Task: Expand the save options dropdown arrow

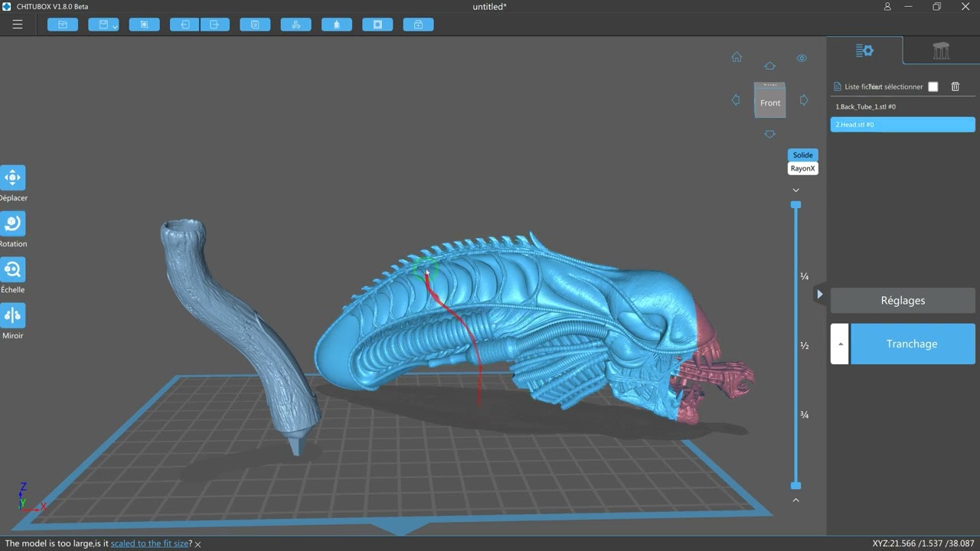Action: click(115, 25)
